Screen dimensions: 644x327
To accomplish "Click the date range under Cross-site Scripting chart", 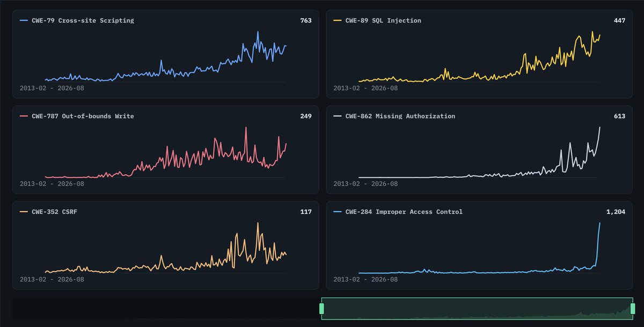I will pyautogui.click(x=52, y=87).
